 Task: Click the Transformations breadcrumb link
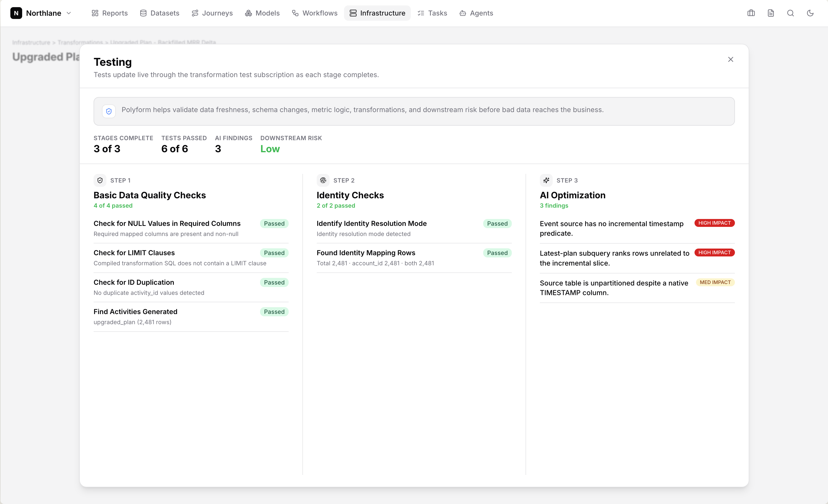point(80,42)
